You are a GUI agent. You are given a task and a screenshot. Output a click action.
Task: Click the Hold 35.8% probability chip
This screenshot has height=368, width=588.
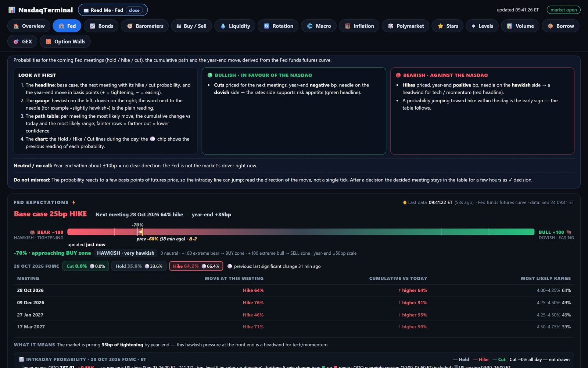pos(139,266)
